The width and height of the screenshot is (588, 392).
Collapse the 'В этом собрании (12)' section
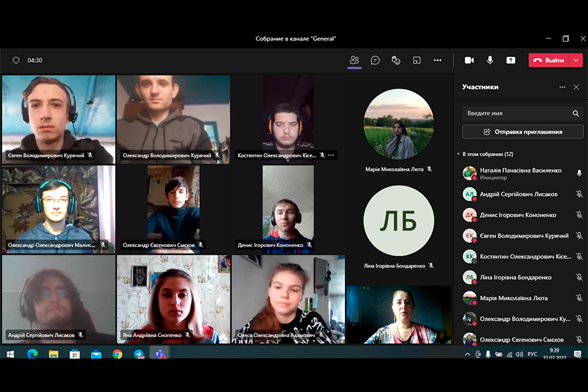[459, 154]
